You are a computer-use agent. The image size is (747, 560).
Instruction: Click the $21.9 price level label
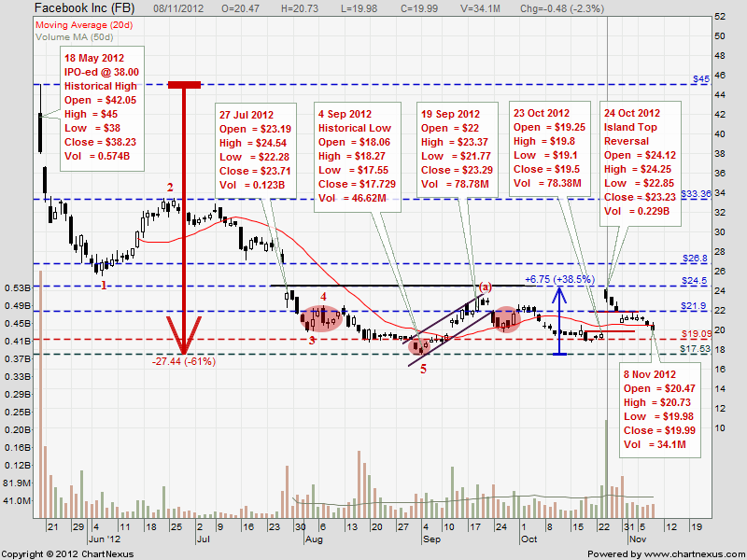694,306
